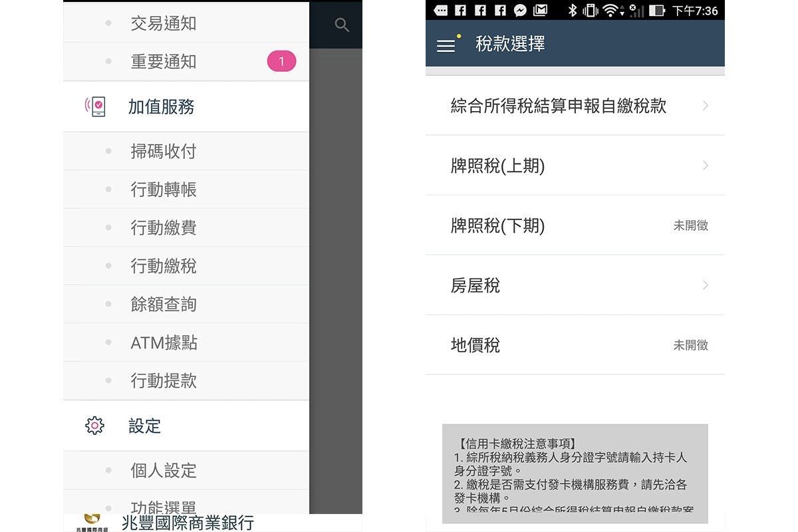Select 加值服務 section header
Viewport: 798px width, 532px height.
click(186, 106)
